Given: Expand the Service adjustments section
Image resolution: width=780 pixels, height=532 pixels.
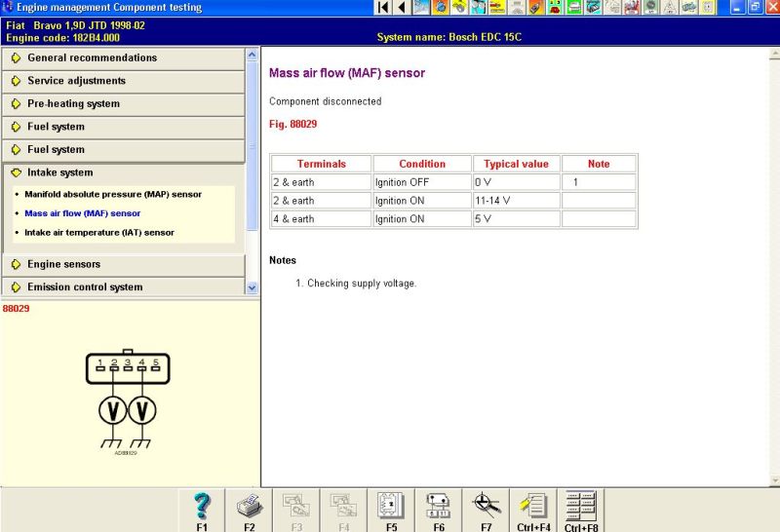Looking at the screenshot, I should coord(76,81).
